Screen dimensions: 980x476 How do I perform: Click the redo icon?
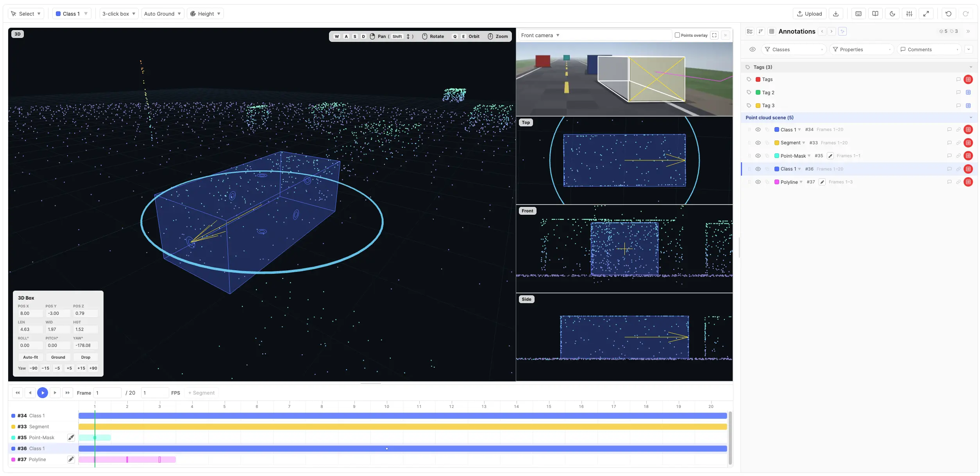coord(966,14)
